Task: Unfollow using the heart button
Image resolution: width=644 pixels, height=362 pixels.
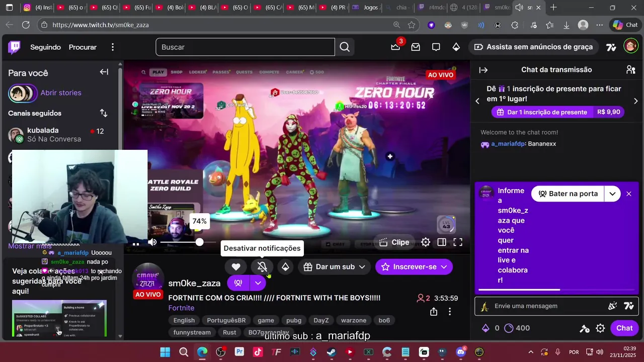Action: pos(236,267)
